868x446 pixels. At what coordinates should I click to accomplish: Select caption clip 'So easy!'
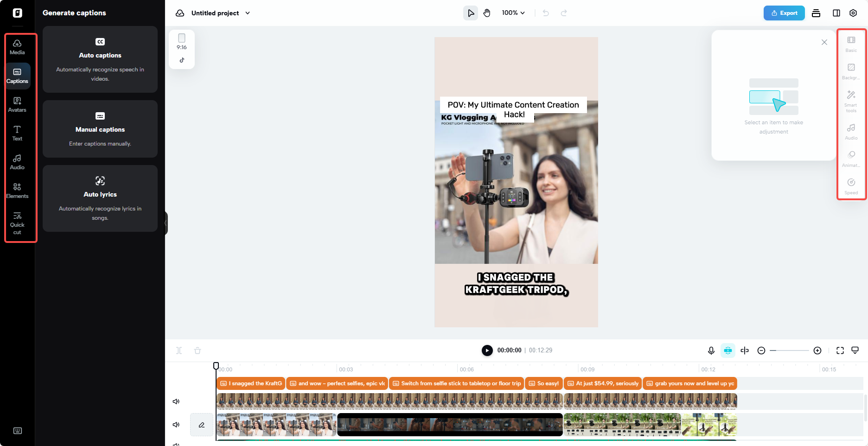point(543,383)
